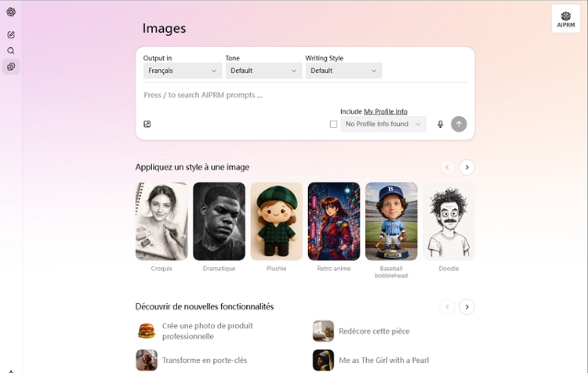Click the Girl with a Pearl thumbnail
Viewport: 588px width, 373px height.
coord(323,360)
